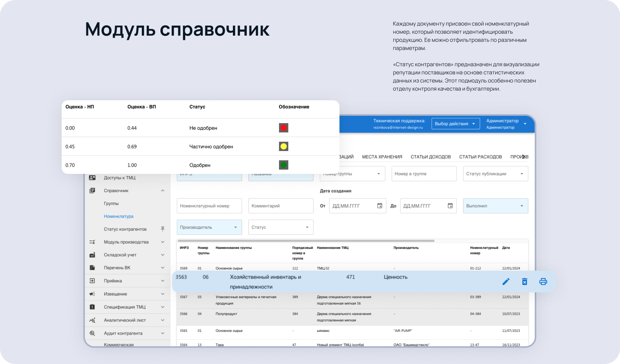The width and height of the screenshot is (620, 364).
Task: Click the Номенклатурный номер input field
Action: point(209,206)
